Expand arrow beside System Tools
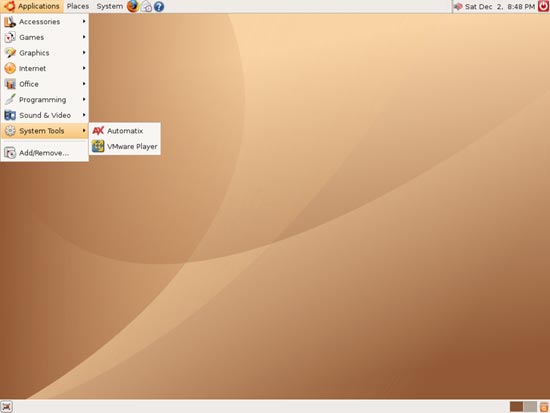The height and width of the screenshot is (413, 550). 84,131
